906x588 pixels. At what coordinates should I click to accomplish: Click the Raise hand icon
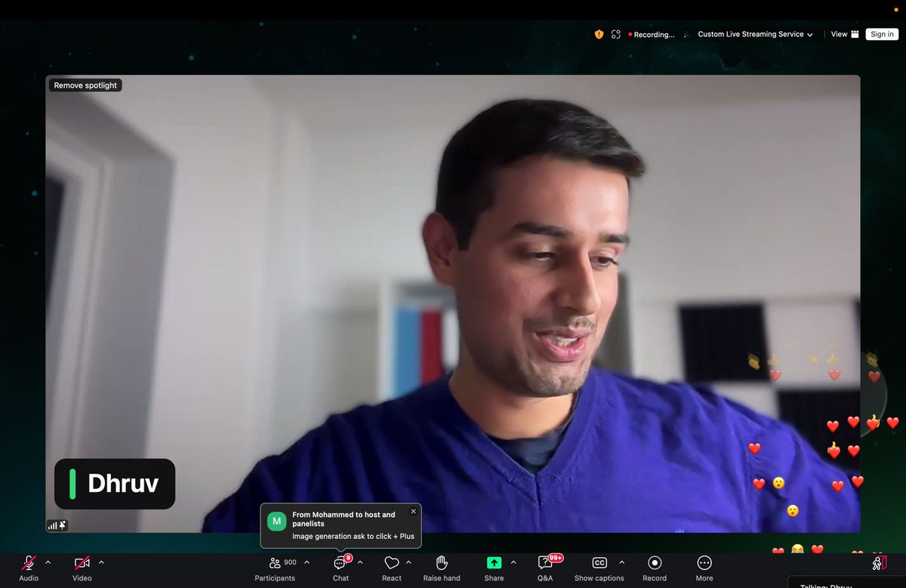coord(442,563)
